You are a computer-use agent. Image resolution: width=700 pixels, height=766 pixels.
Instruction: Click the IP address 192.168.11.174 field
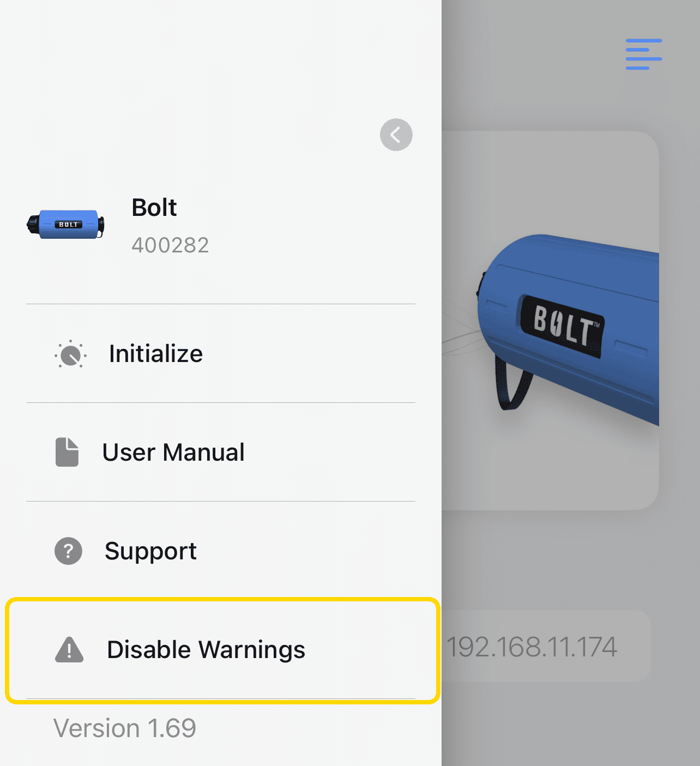pyautogui.click(x=533, y=647)
